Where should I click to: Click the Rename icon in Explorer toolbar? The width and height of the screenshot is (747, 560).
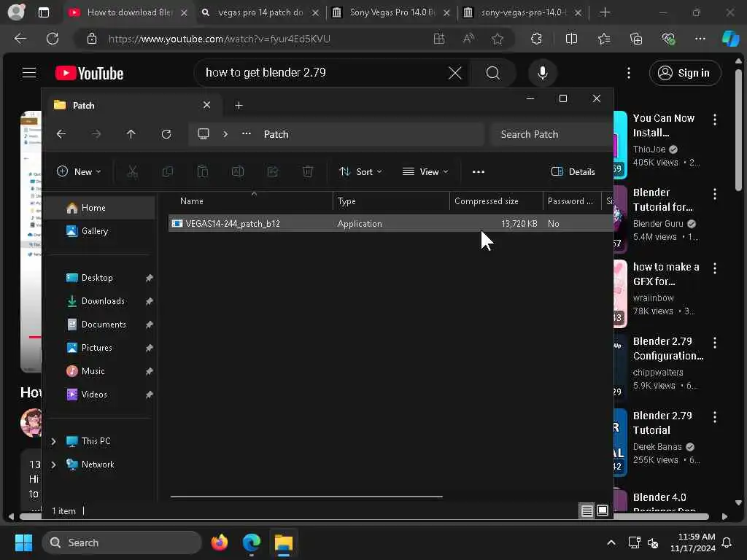pyautogui.click(x=238, y=171)
